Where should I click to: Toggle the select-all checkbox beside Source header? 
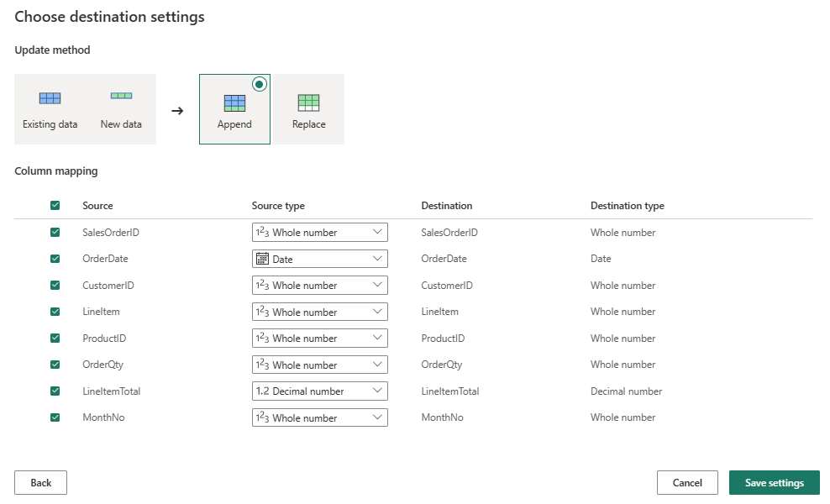pos(55,206)
